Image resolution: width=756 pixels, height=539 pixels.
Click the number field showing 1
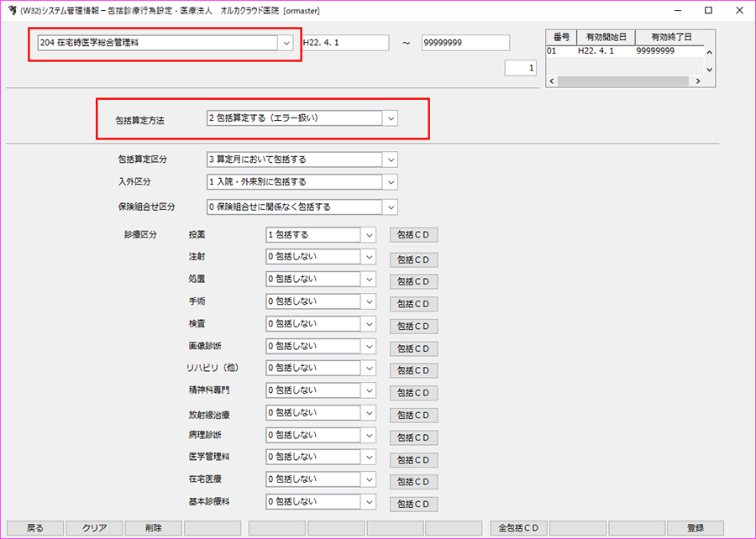(x=520, y=68)
